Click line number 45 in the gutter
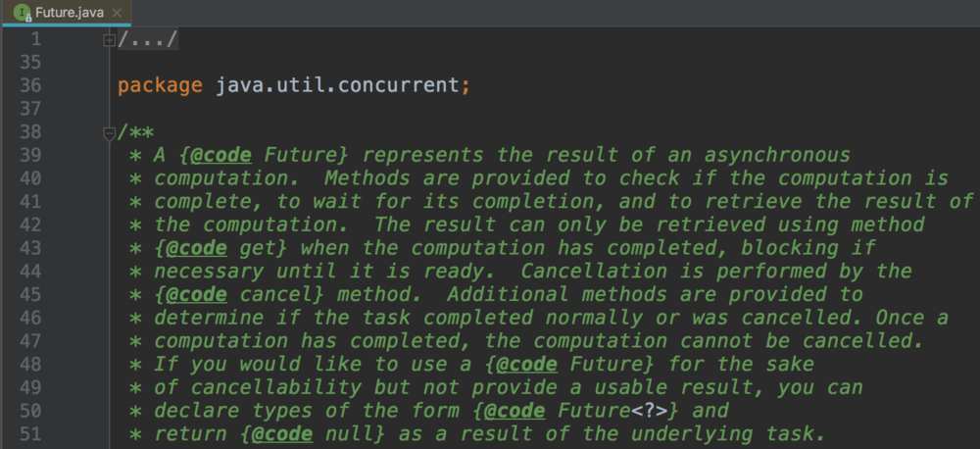The width and height of the screenshot is (980, 449). [29, 294]
